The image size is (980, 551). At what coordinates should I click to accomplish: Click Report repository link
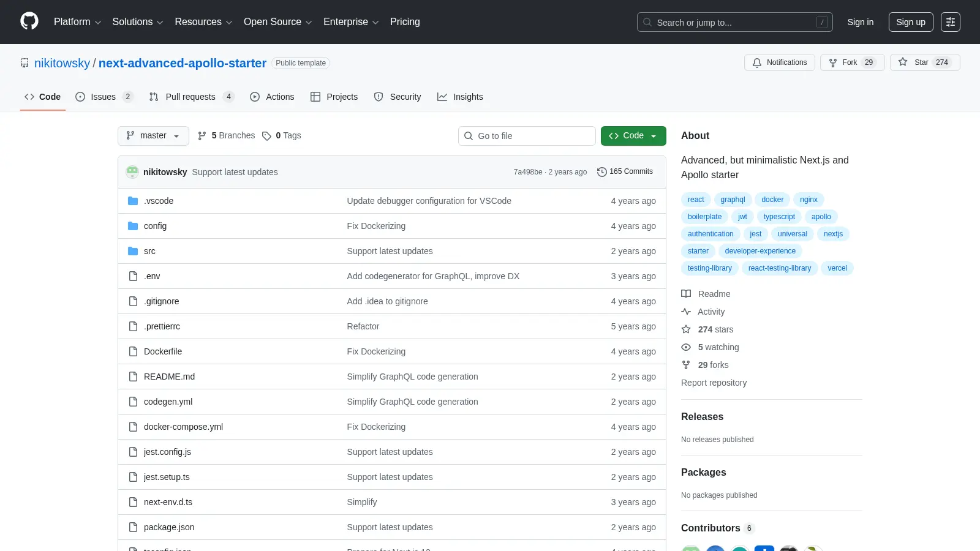(x=714, y=383)
